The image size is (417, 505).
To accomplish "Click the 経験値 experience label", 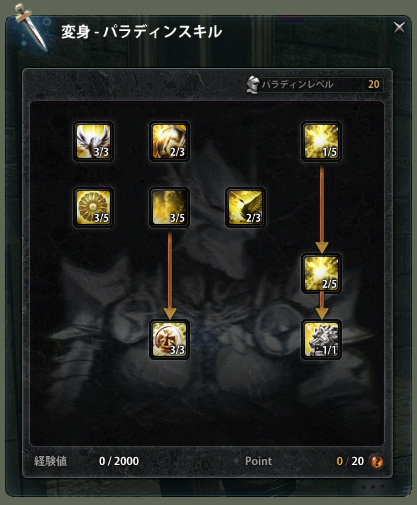I will (50, 461).
